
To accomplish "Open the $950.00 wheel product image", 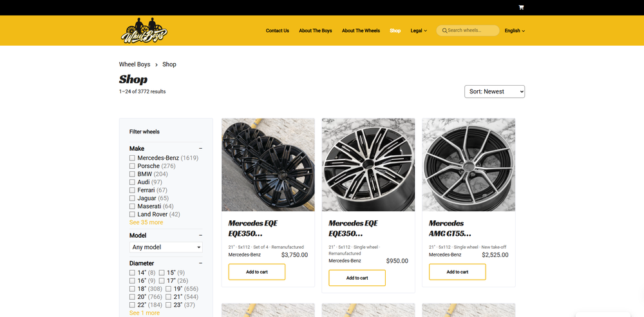I will 368,165.
